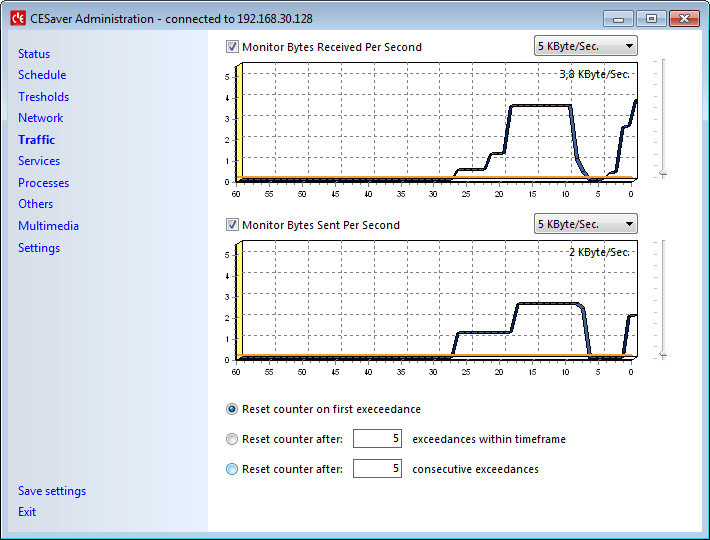Click the CESaver application icon in title bar
Viewport: 710px width, 540px height.
(18, 18)
